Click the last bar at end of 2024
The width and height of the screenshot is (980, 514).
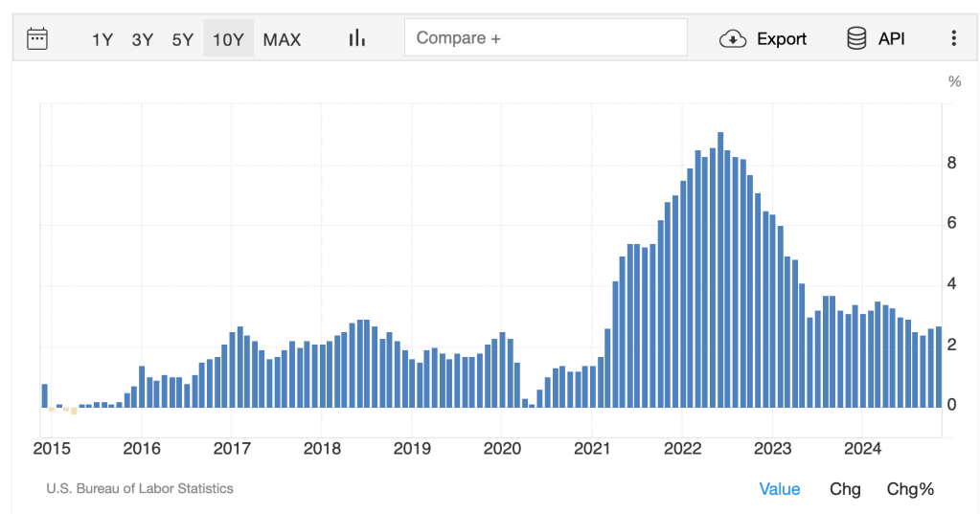939,368
